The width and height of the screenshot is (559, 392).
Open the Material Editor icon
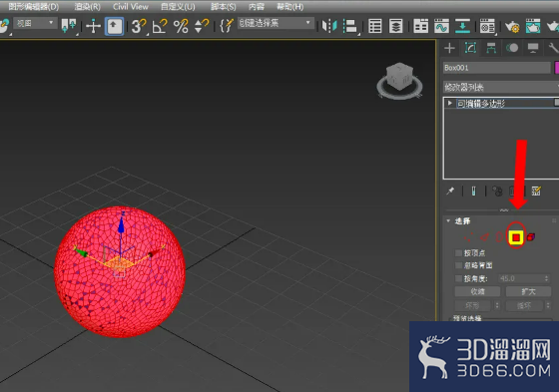tap(487, 26)
